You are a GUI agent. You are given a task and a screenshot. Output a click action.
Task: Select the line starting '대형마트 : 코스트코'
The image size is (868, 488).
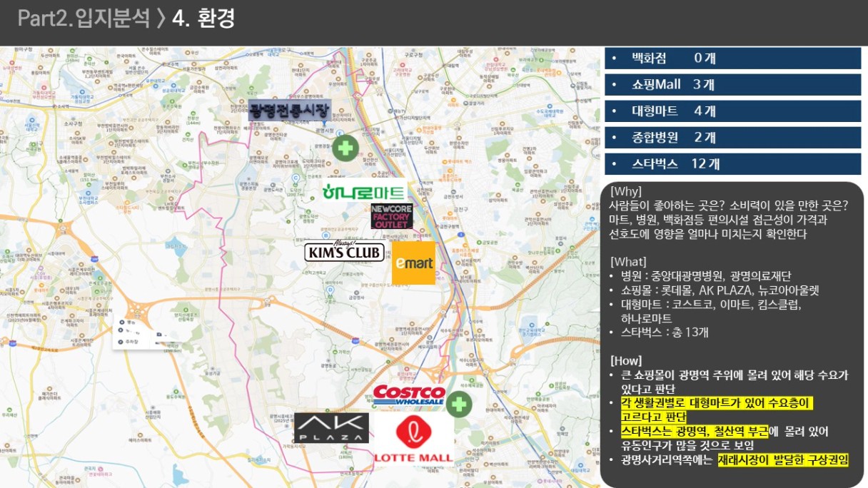[711, 305]
